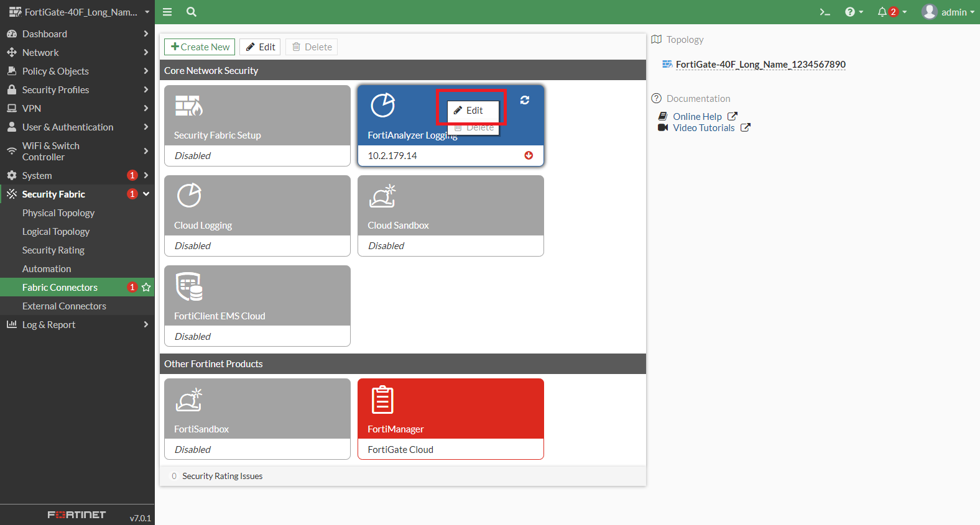Click the FortiAnalyzer pie chart icon
Screen dimensions: 980x525
383,105
